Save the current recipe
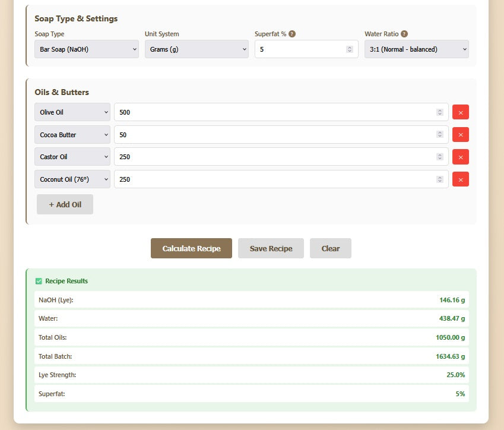 (x=271, y=248)
